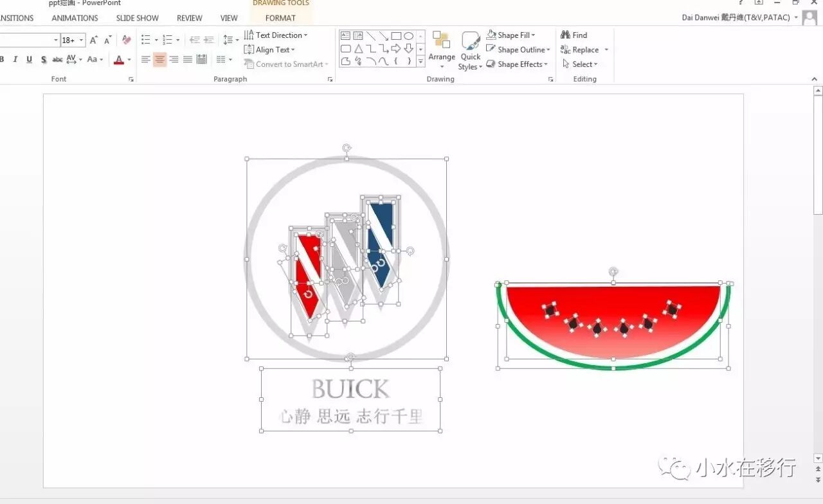
Task: Open the bullets list dropdown arrow
Action: click(156, 40)
